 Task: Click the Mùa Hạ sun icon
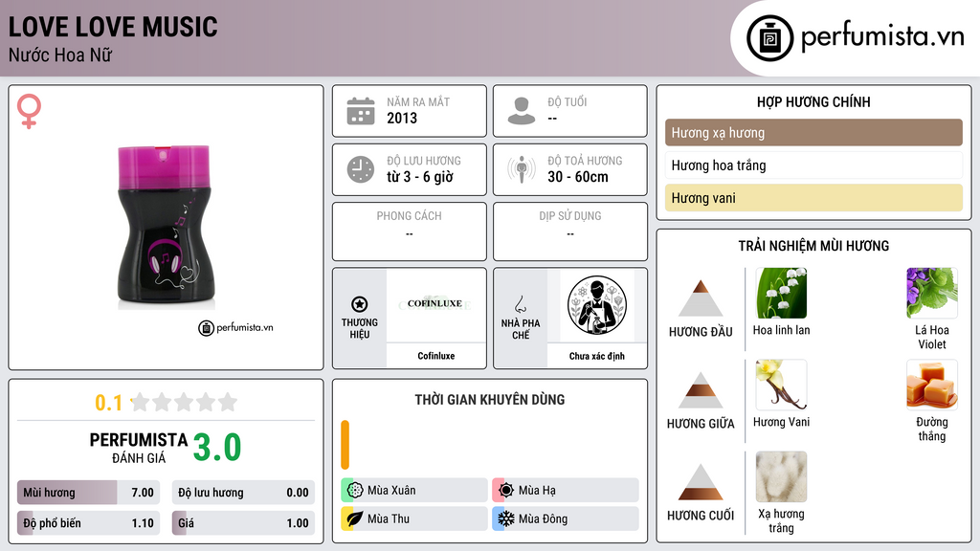click(x=505, y=491)
